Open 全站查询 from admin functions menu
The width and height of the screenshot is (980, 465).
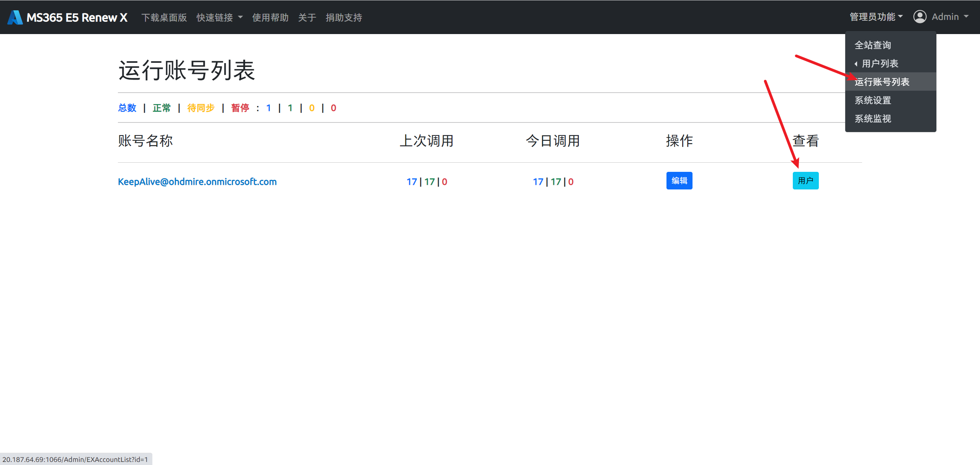click(x=873, y=45)
